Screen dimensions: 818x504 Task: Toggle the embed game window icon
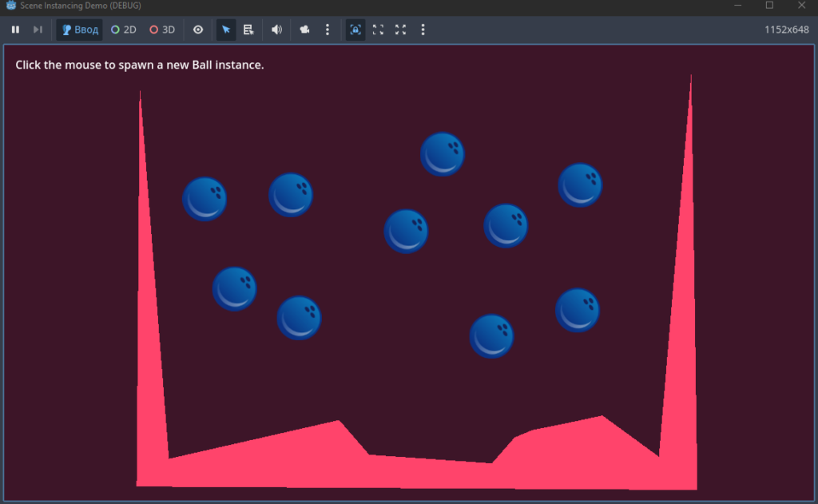355,30
